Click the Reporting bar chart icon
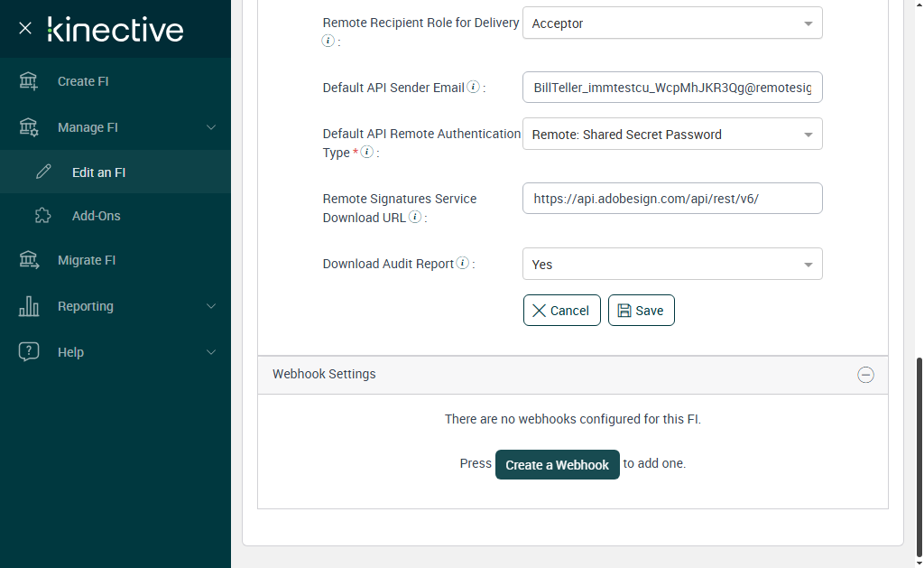Screen dimensions: 924x568 [x=29, y=306]
